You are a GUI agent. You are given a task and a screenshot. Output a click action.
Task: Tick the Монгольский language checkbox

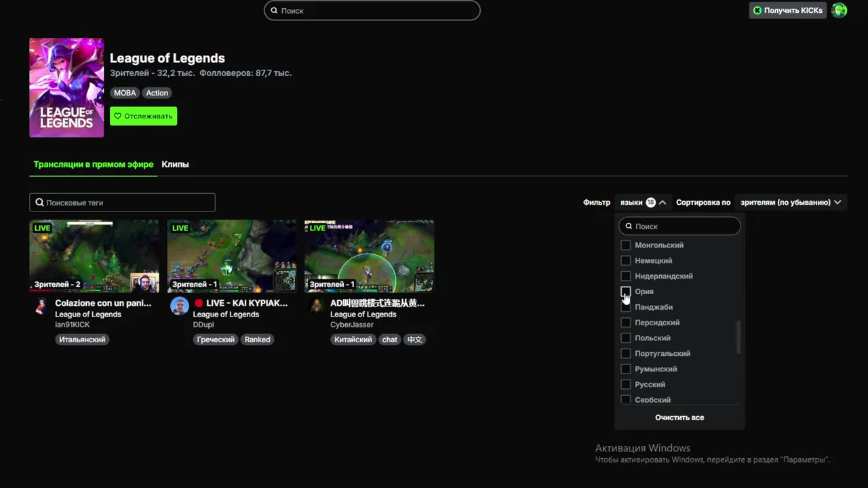tap(626, 245)
